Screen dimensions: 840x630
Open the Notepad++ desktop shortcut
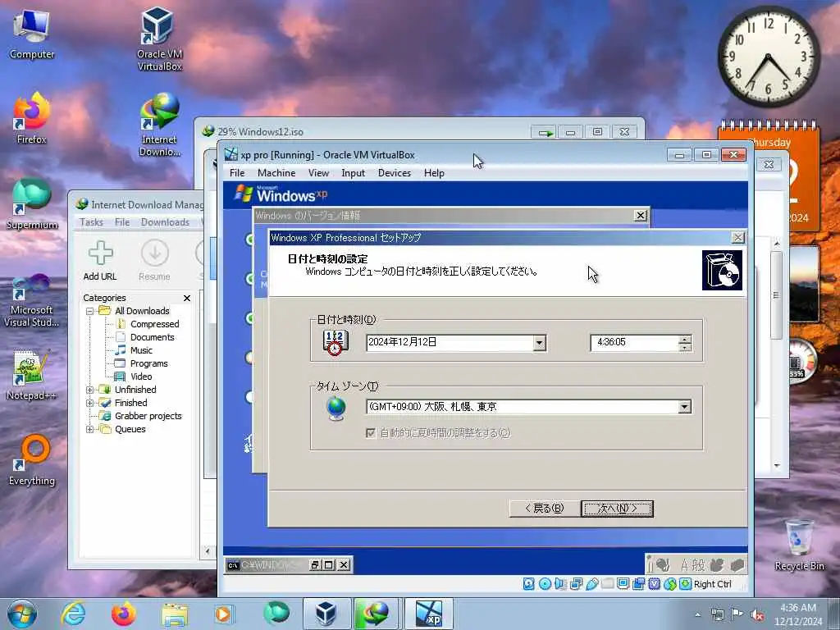pyautogui.click(x=32, y=375)
